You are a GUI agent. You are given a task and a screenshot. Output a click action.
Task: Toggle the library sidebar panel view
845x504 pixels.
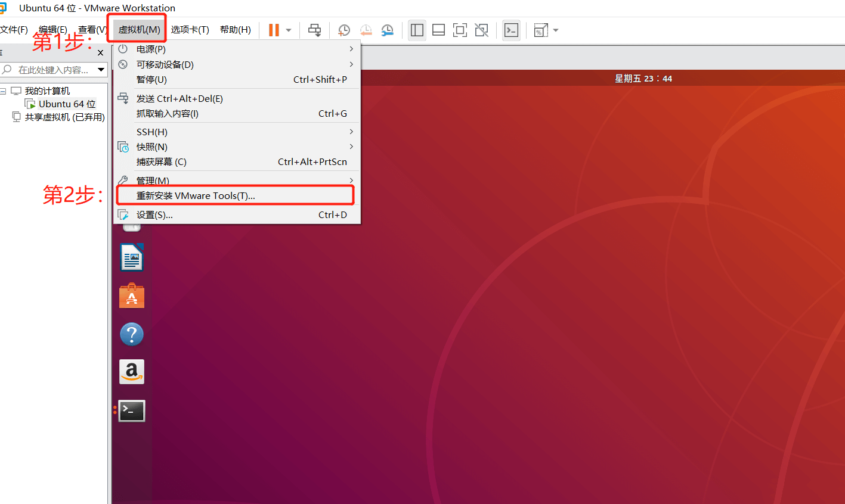click(x=417, y=30)
